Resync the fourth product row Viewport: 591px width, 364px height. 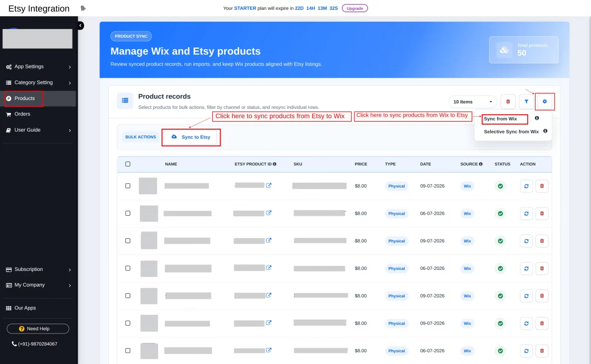(x=526, y=268)
